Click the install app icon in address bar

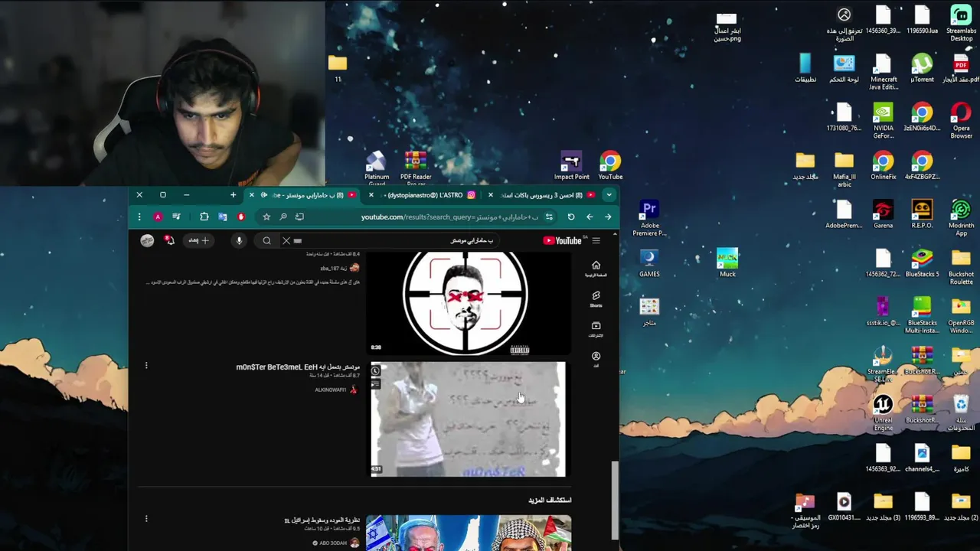pos(299,217)
